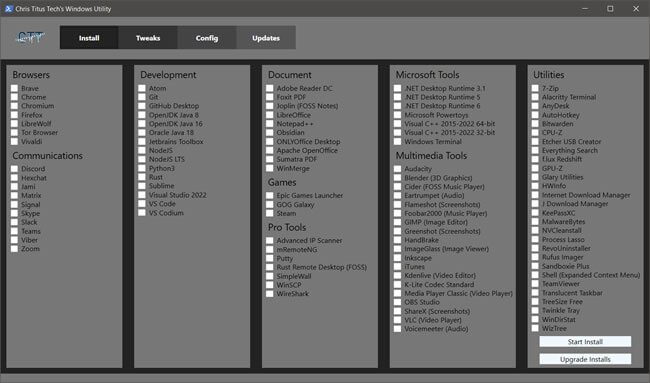Check the KeePassXC checkbox
This screenshot has width=650, height=383.
point(535,213)
